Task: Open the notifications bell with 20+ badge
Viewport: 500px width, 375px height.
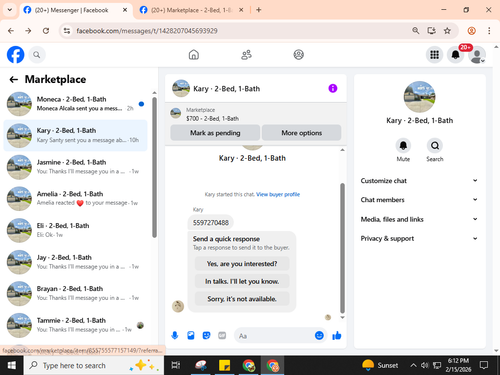Action: point(456,55)
